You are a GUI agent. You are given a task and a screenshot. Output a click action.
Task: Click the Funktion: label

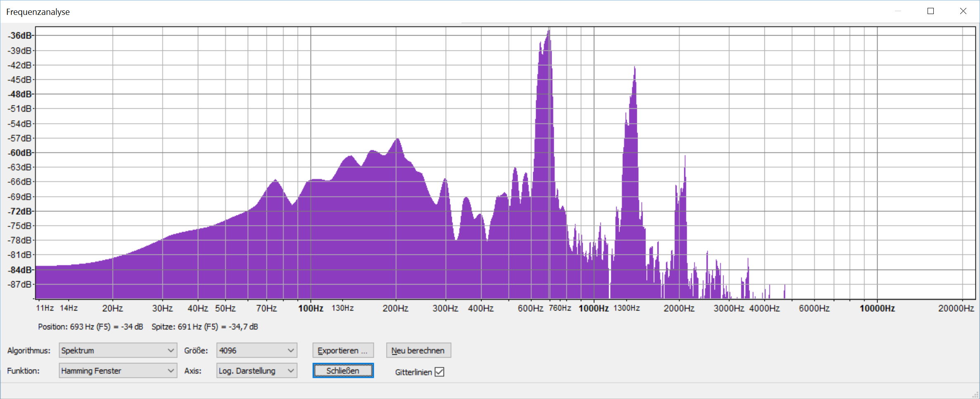23,370
